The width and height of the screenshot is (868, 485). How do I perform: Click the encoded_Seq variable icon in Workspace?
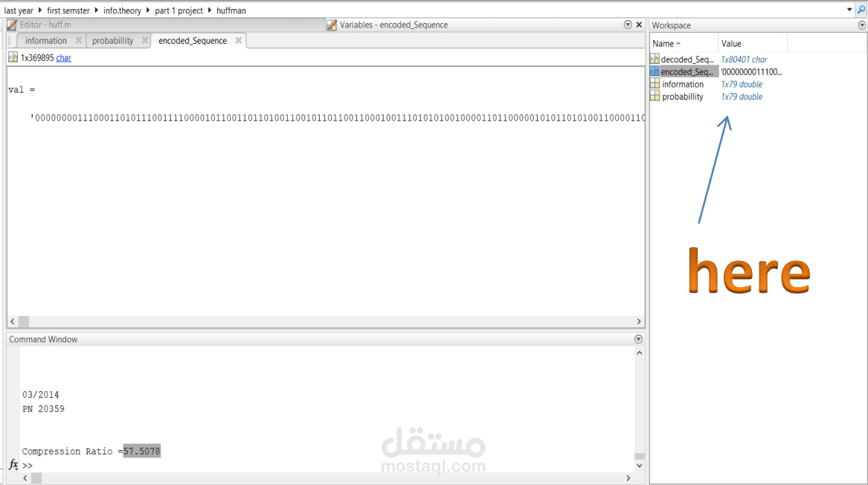coord(655,71)
